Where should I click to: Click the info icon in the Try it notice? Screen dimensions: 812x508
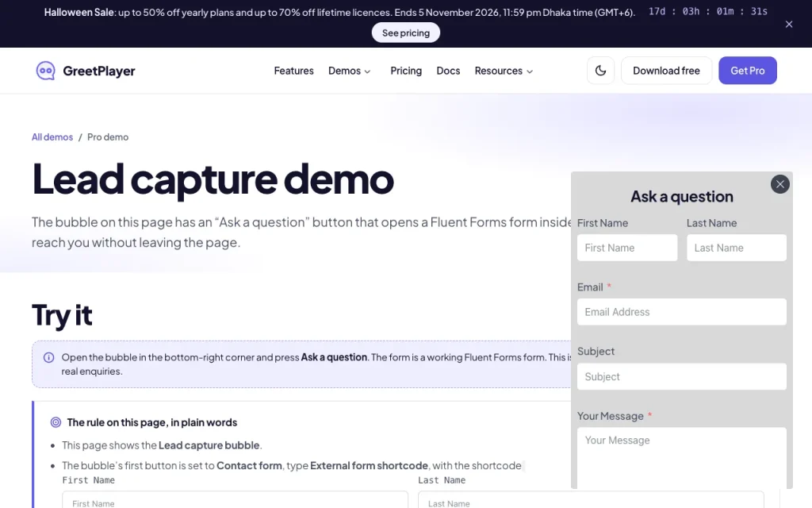[48, 358]
